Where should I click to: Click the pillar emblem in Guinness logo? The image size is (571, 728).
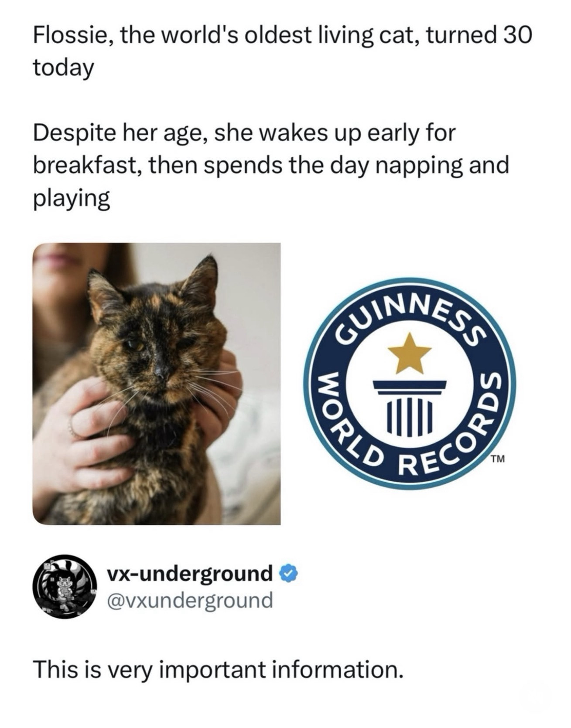(410, 408)
